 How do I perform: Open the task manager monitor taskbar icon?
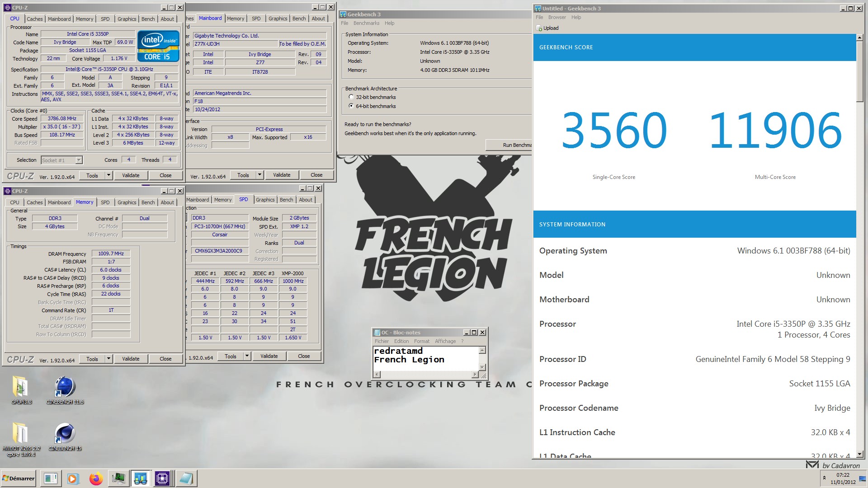point(118,479)
